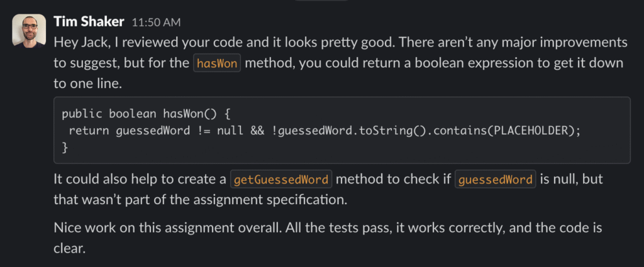Viewport: 644px width, 267px height.
Task: Click the 'return guessedWord' code line start
Action: click(x=85, y=130)
